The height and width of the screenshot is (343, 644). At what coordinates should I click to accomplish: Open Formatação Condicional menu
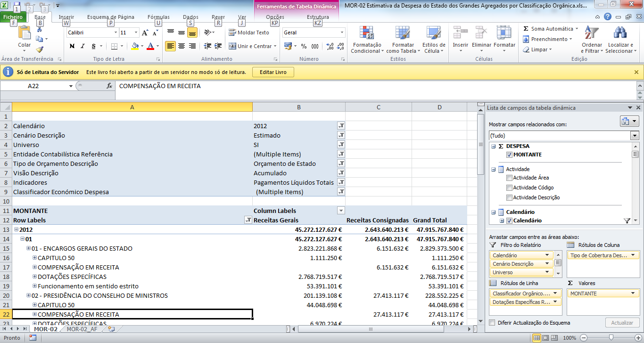367,40
